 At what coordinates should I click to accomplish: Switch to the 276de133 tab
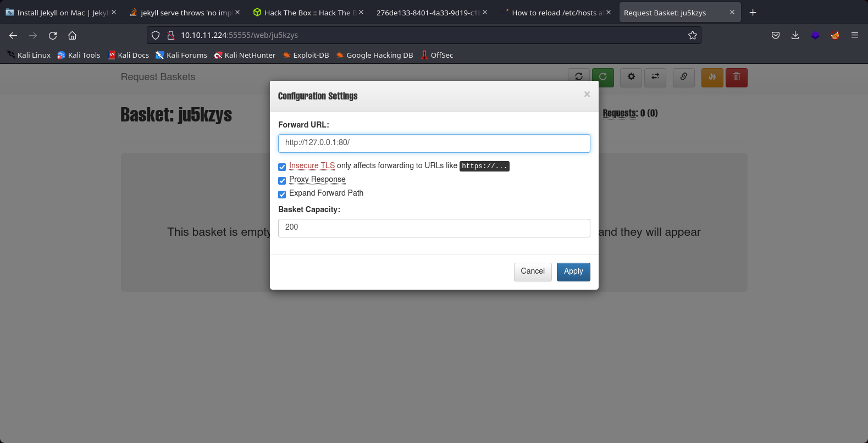432,12
